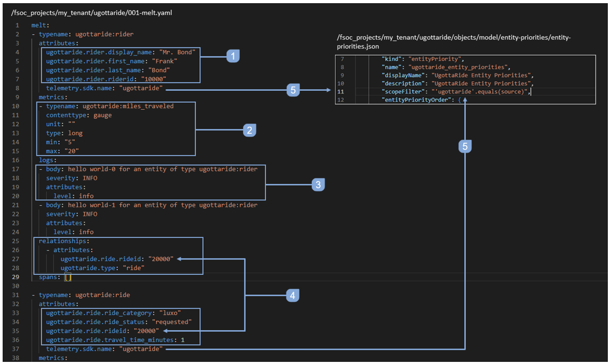Click badge 5 on the horizontal arrow
611x364 pixels.
point(293,90)
